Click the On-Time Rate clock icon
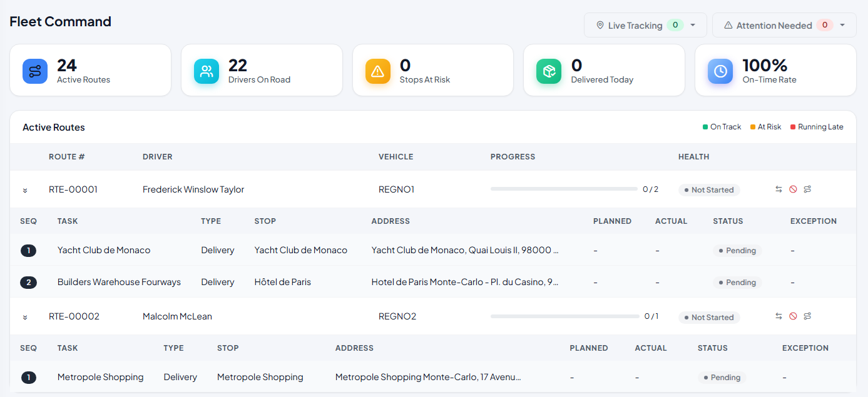868x397 pixels. pyautogui.click(x=720, y=71)
